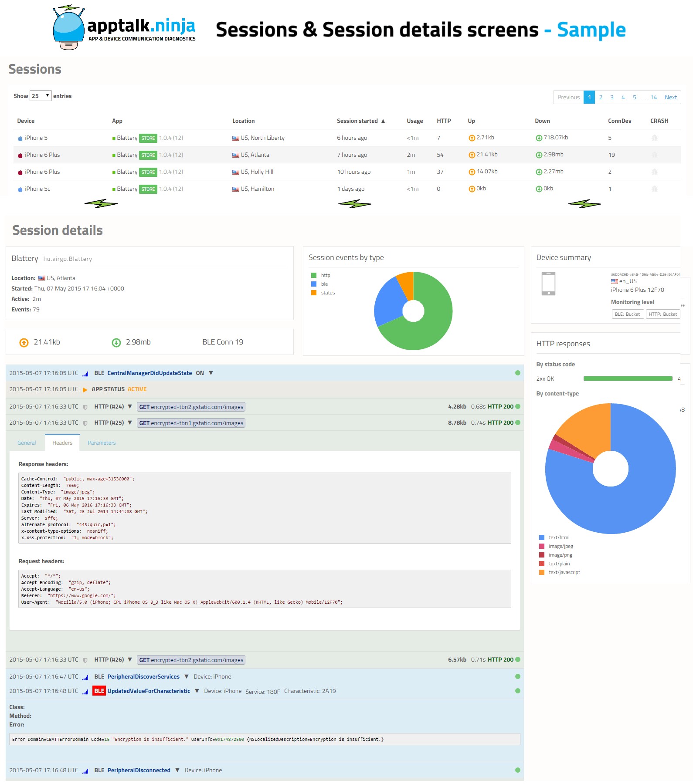Sort table by the Device column header
The image size is (693, 784).
pos(26,121)
